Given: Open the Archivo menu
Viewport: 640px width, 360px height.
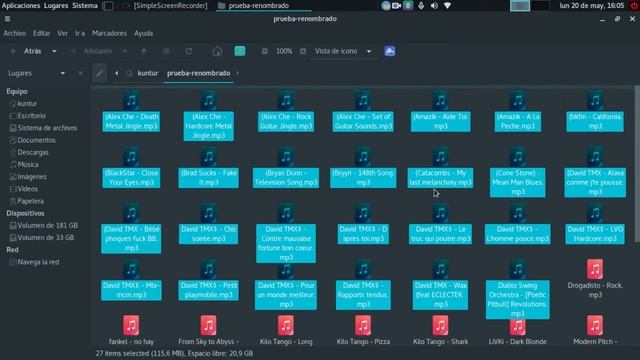Looking at the screenshot, I should (x=15, y=33).
